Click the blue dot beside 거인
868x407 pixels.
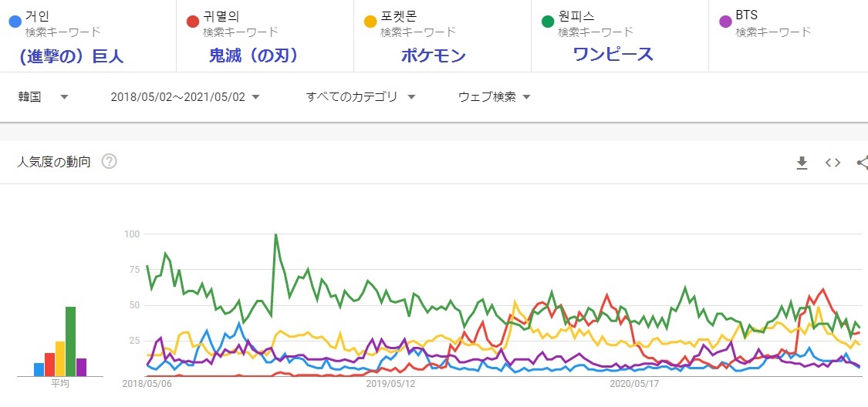(14, 22)
